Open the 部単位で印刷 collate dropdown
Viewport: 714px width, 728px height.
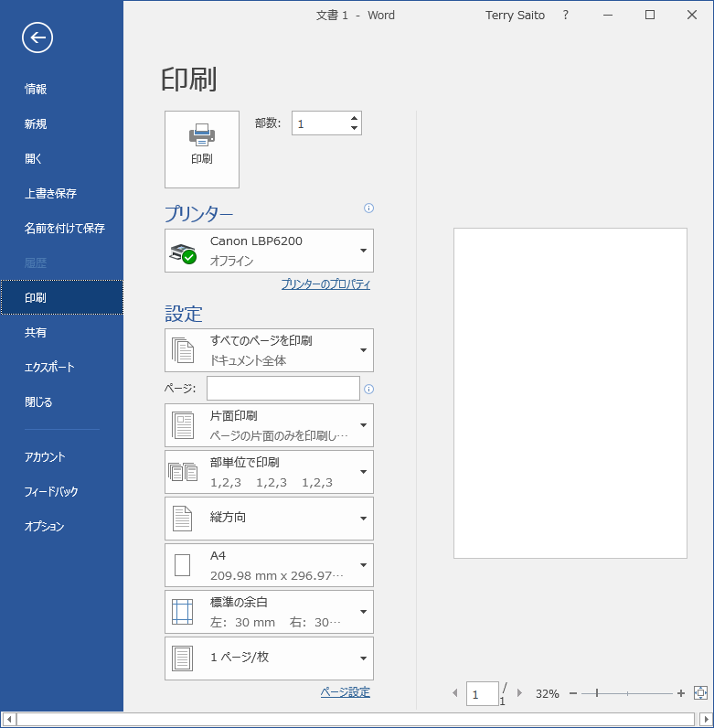pyautogui.click(x=270, y=472)
